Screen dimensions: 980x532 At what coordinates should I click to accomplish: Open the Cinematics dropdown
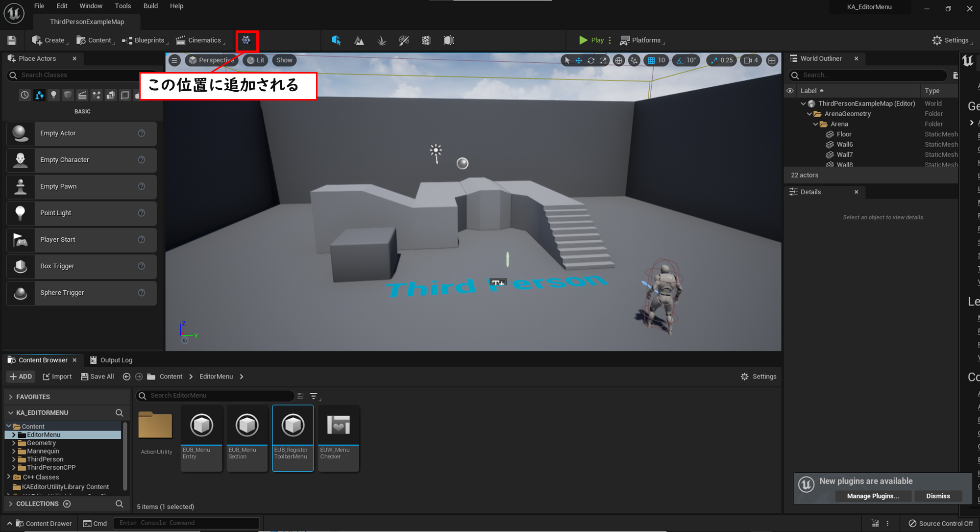(x=200, y=40)
